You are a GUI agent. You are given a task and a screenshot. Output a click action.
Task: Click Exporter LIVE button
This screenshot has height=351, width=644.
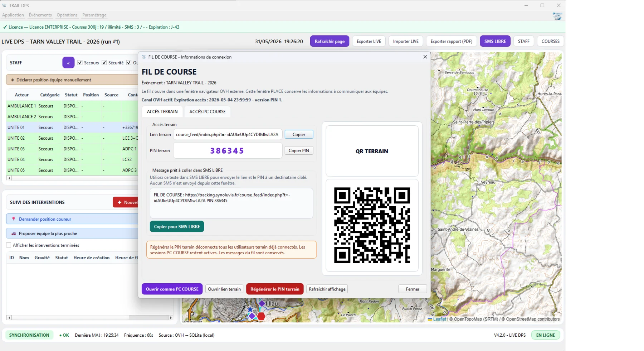pos(369,41)
